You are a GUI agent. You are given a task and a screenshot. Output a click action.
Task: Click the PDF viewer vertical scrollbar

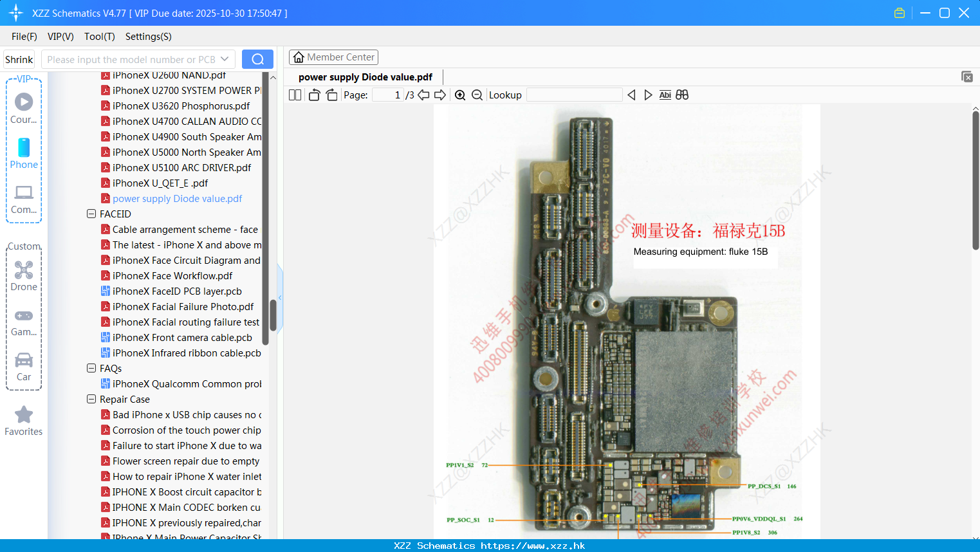pyautogui.click(x=975, y=180)
